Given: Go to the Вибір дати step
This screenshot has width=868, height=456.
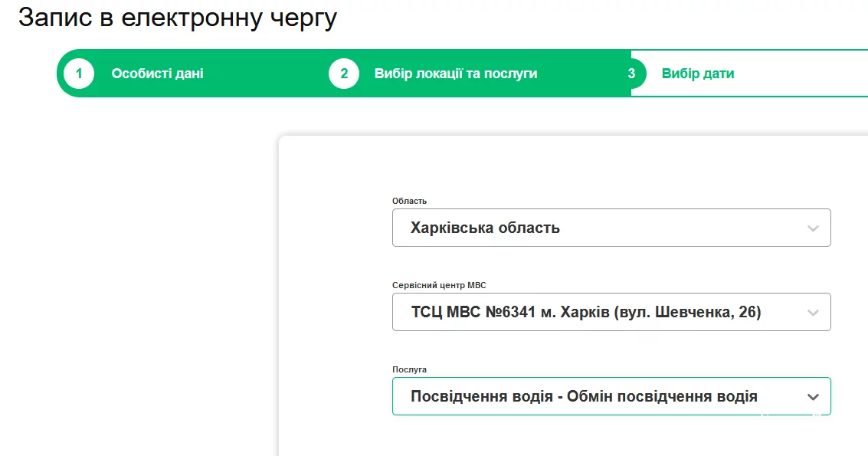Looking at the screenshot, I should pos(697,74).
